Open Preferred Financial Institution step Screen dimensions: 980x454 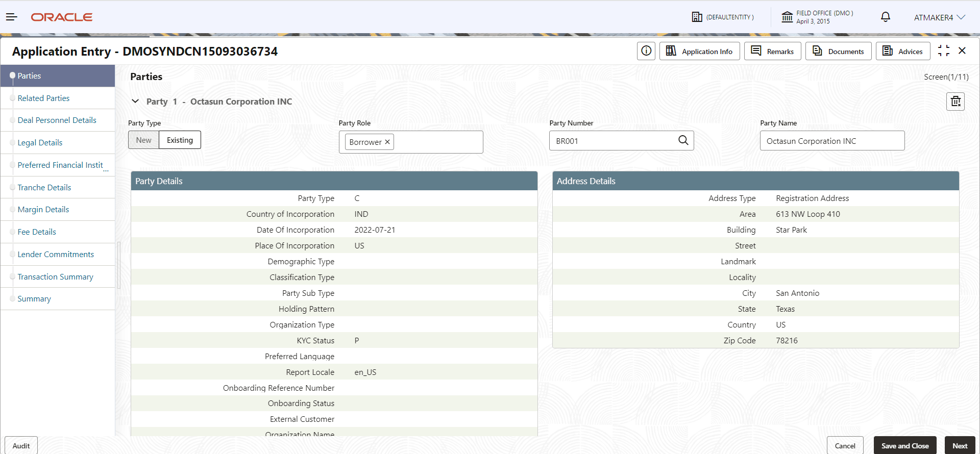click(58, 165)
